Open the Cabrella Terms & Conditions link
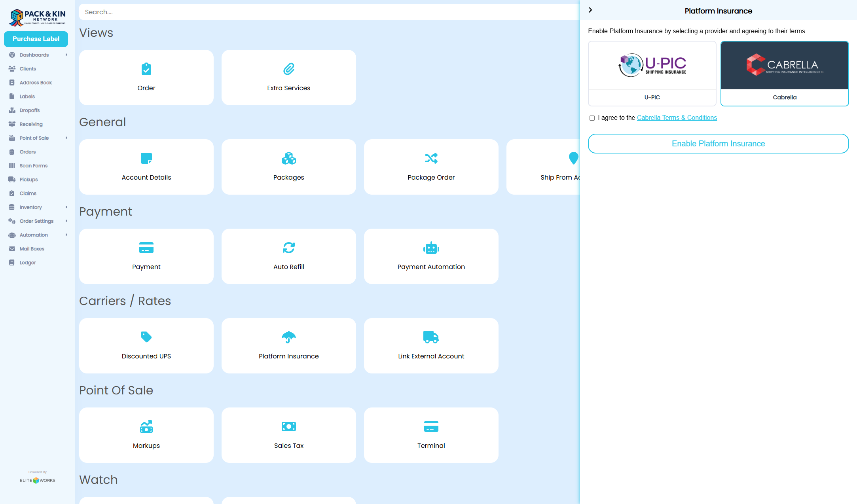857x504 pixels. (x=677, y=117)
